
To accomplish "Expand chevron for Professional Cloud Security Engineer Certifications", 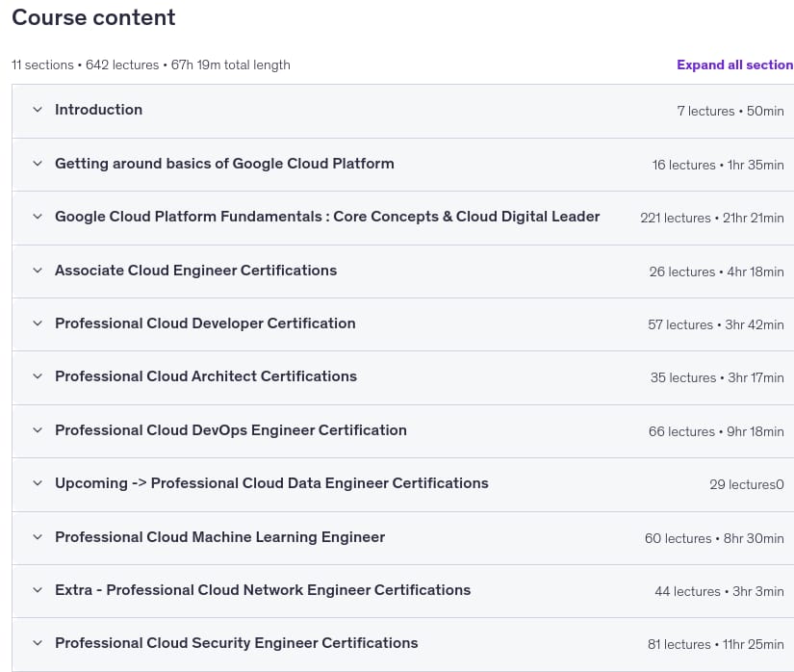I will point(38,643).
